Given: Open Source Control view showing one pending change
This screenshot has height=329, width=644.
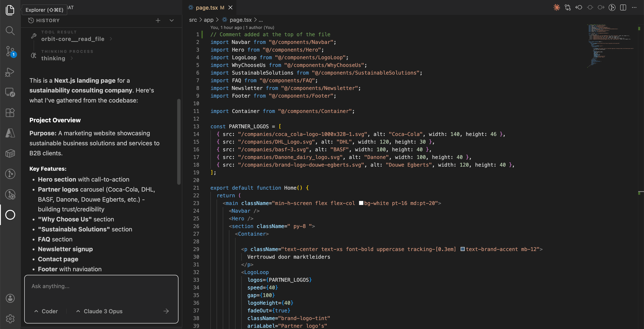Looking at the screenshot, I should tap(10, 51).
